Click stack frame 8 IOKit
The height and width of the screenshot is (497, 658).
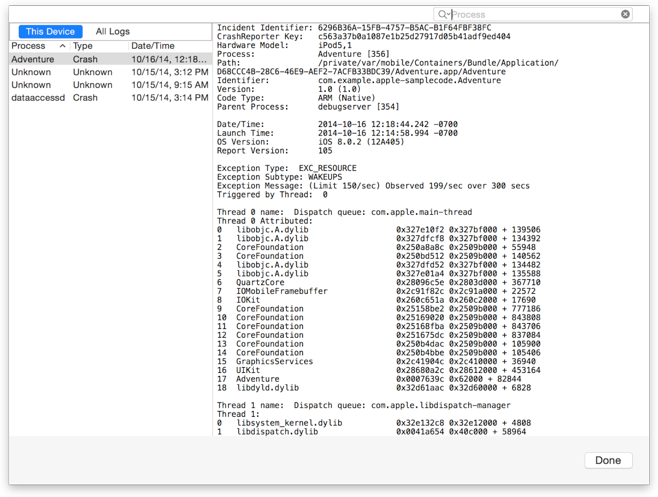[x=376, y=300]
